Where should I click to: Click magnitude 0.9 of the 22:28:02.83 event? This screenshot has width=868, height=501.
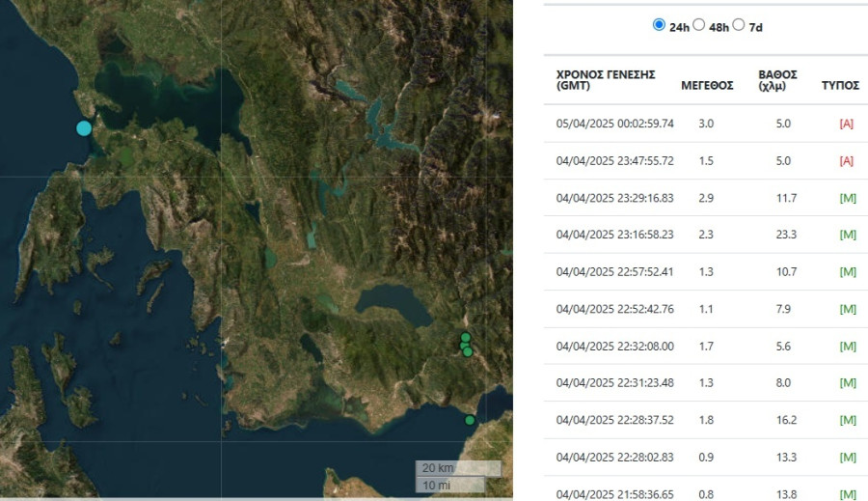[706, 458]
